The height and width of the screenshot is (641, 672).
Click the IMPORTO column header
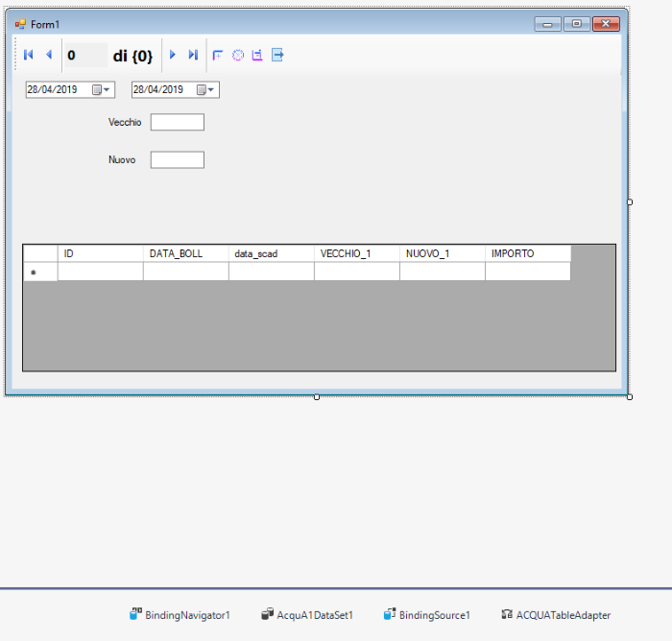coord(528,253)
